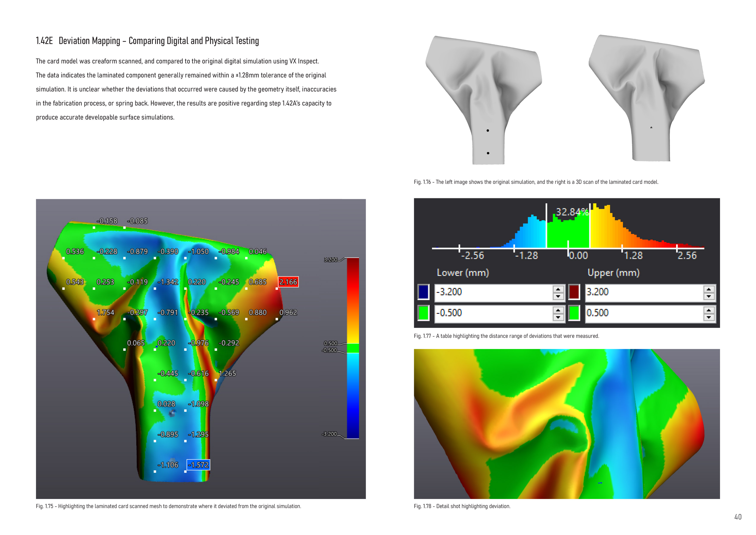Click the dark red Upper limit color swatch
Image resolution: width=756 pixels, height=535 pixels.
click(574, 292)
